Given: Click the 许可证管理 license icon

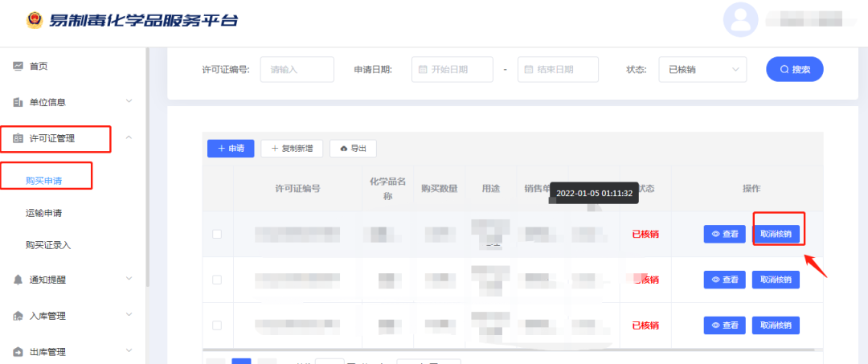Looking at the screenshot, I should (18, 138).
